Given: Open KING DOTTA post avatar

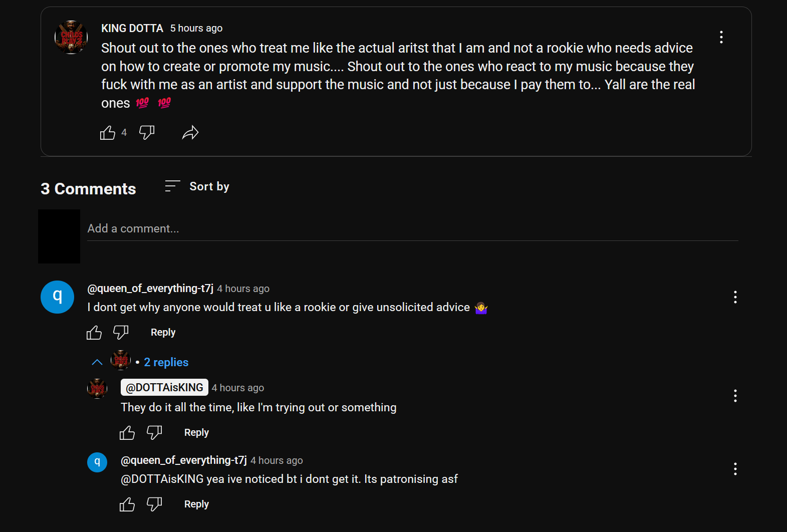Looking at the screenshot, I should click(71, 37).
